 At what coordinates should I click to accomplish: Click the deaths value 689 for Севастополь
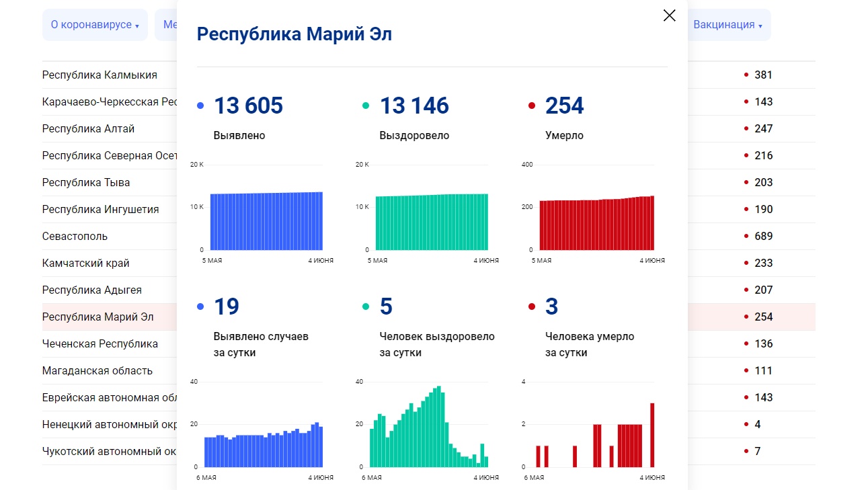(763, 236)
